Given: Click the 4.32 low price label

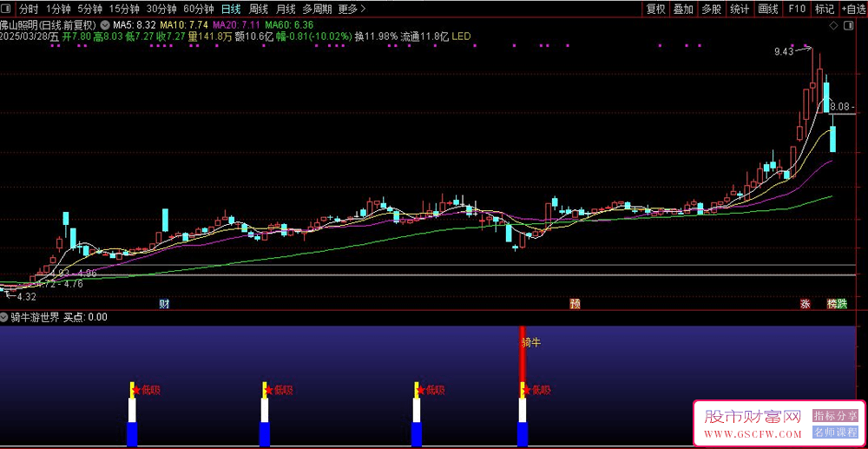Looking at the screenshot, I should 26,297.
